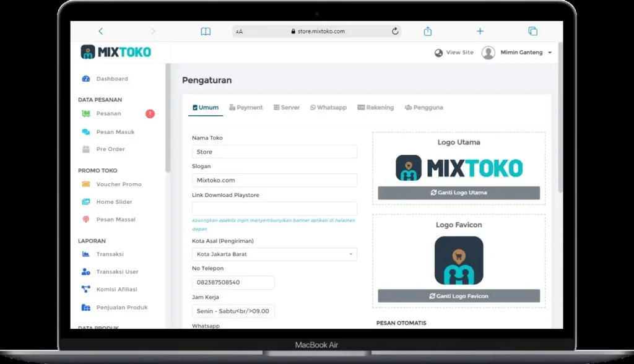The width and height of the screenshot is (634, 364).
Task: Click the Safari share icon
Action: tap(427, 32)
